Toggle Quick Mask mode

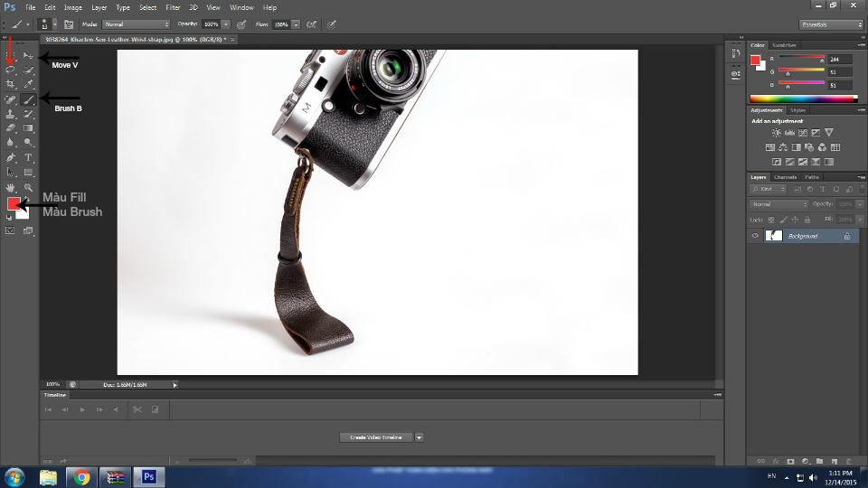pyautogui.click(x=10, y=230)
